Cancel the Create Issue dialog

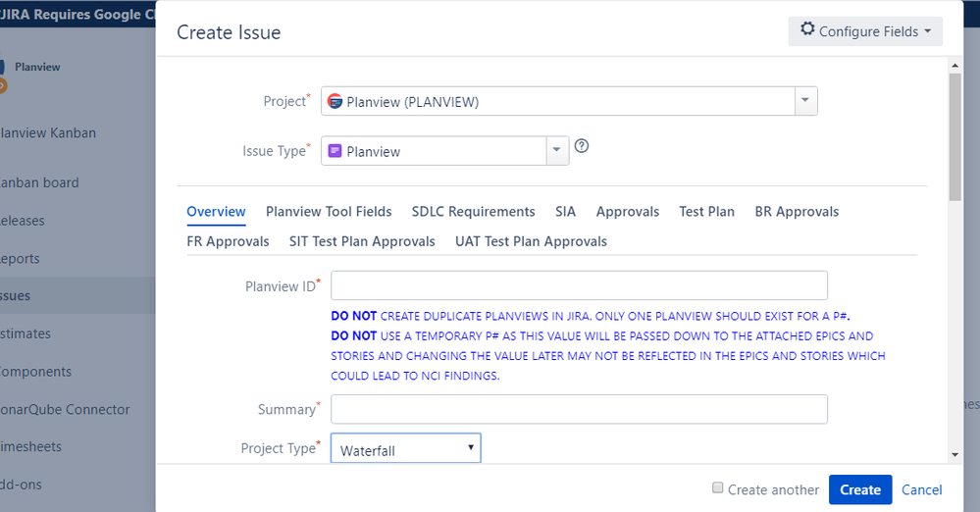(921, 489)
